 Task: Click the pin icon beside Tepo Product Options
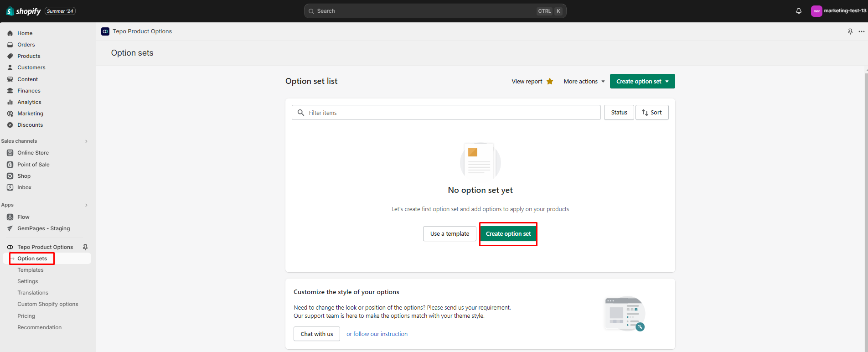[85, 247]
